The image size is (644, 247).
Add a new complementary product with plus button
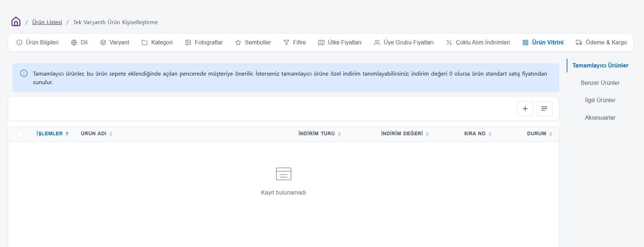[x=525, y=109]
